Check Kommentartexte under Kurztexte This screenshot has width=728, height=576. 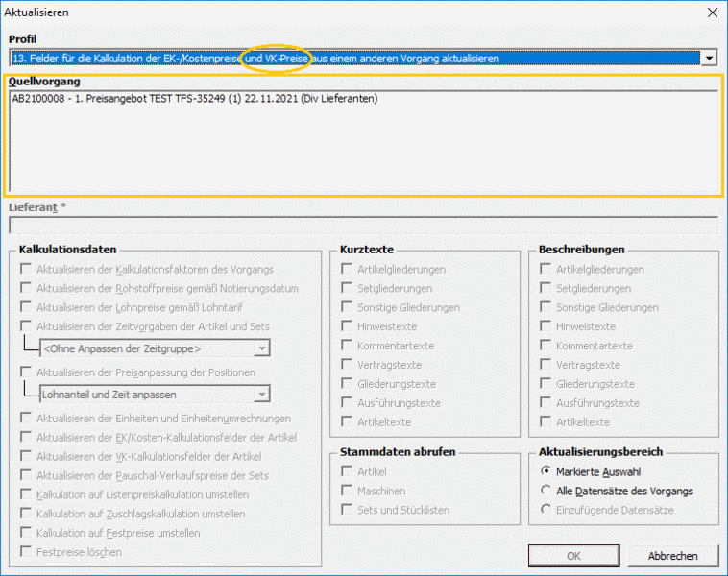point(347,346)
